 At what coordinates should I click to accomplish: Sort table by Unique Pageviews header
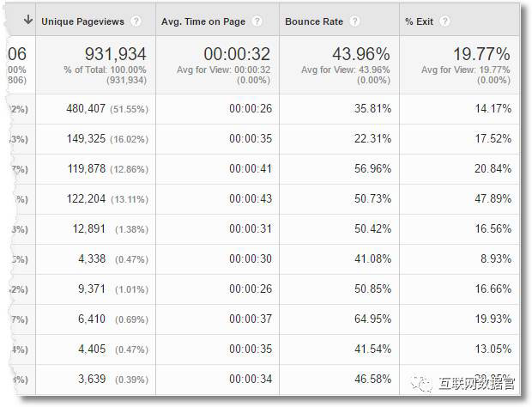(x=82, y=21)
